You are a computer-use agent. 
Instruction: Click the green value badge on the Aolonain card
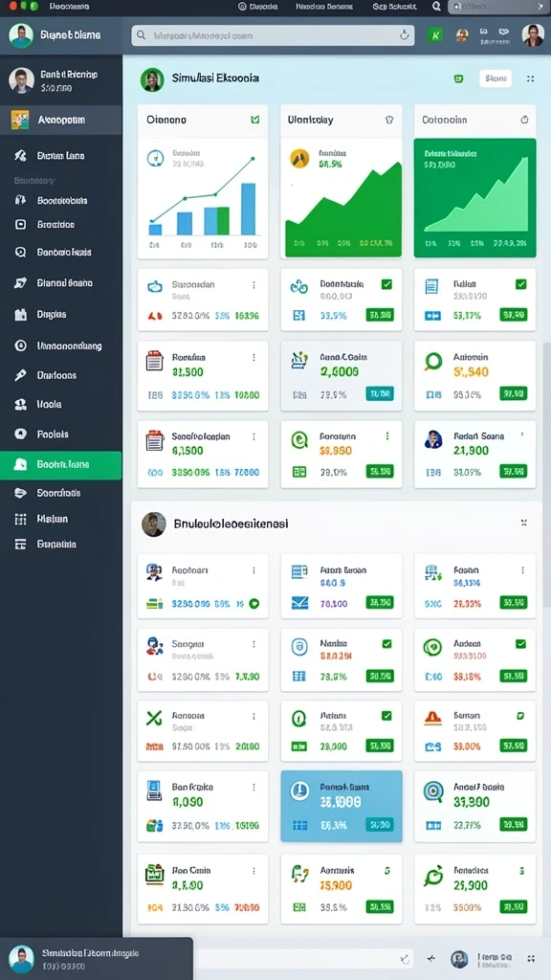514,393
